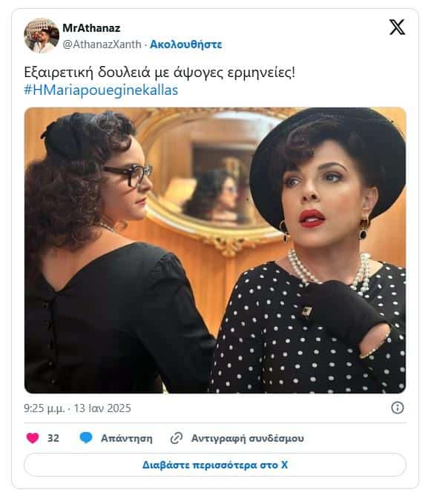Click Αντιγραφή συνδέσμου to copy link

pos(247,439)
